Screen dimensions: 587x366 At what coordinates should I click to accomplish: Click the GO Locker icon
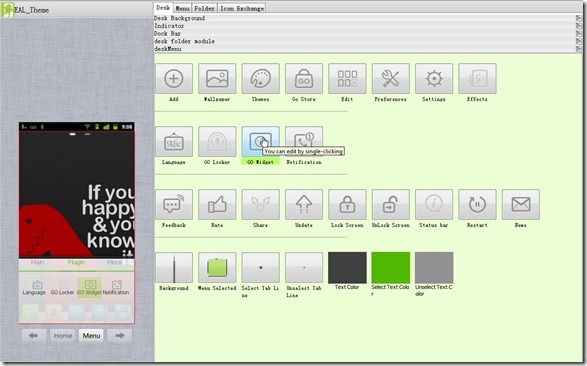click(217, 141)
